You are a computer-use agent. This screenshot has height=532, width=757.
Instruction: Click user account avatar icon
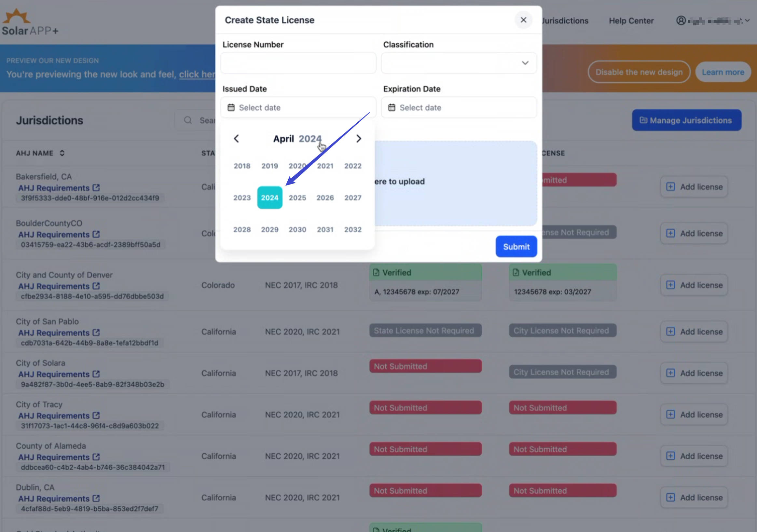click(681, 21)
